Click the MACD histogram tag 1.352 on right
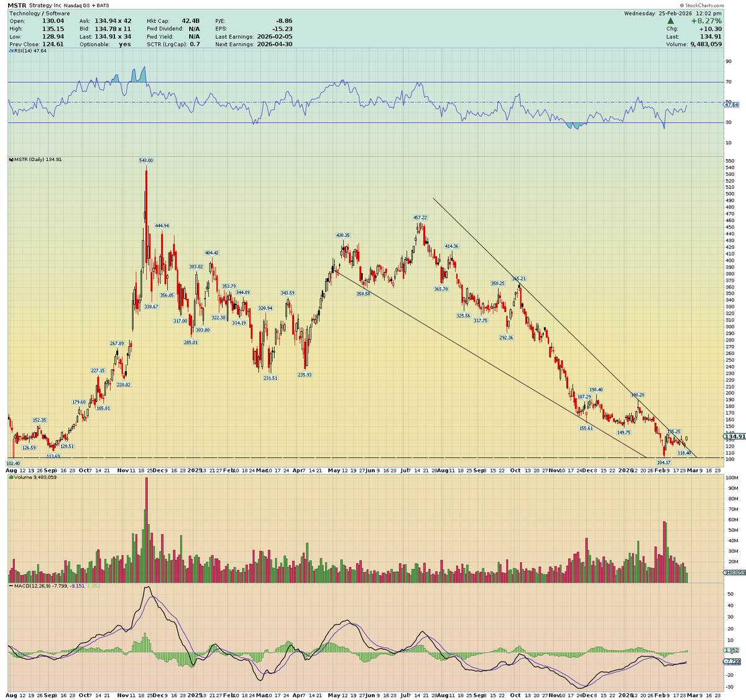 732,650
